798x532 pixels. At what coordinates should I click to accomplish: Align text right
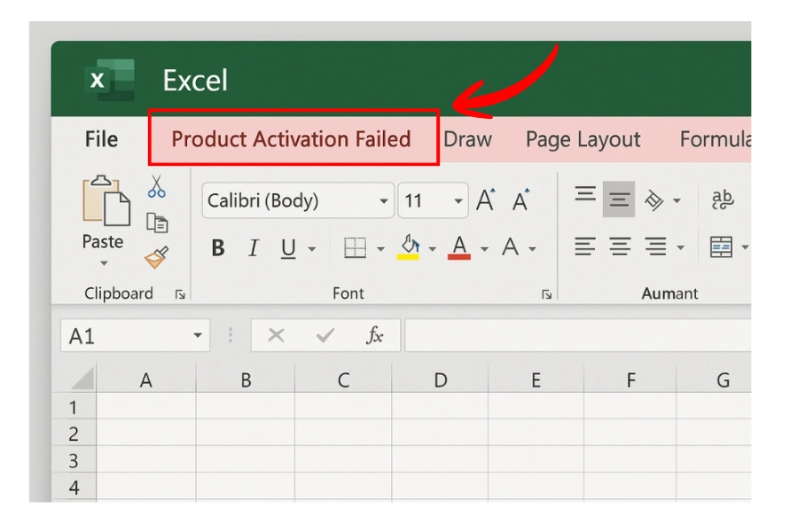point(655,246)
